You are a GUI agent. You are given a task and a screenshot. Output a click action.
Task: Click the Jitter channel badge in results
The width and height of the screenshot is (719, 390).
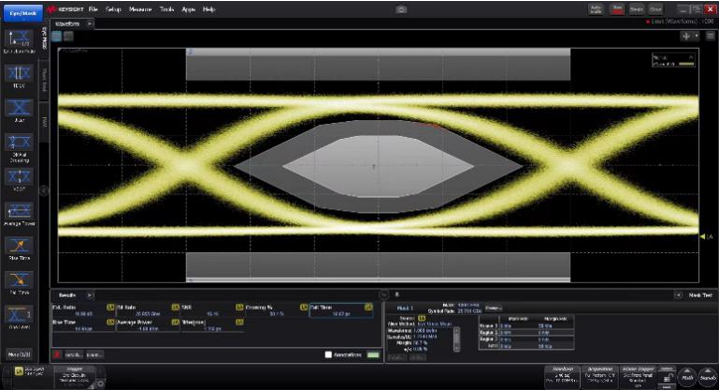coord(239,322)
